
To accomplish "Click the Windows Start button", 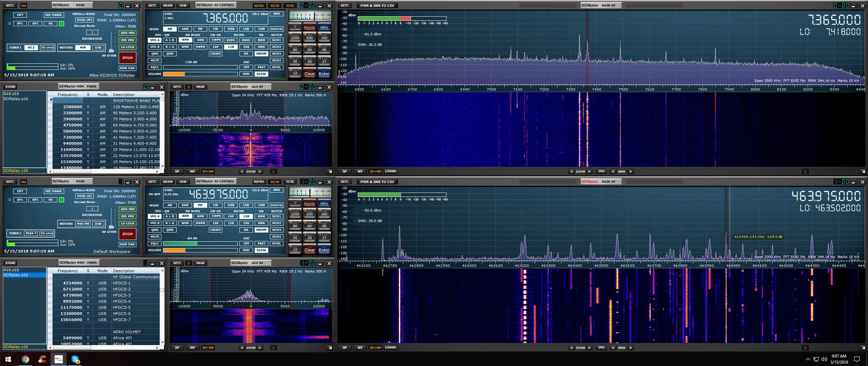I will (8, 360).
